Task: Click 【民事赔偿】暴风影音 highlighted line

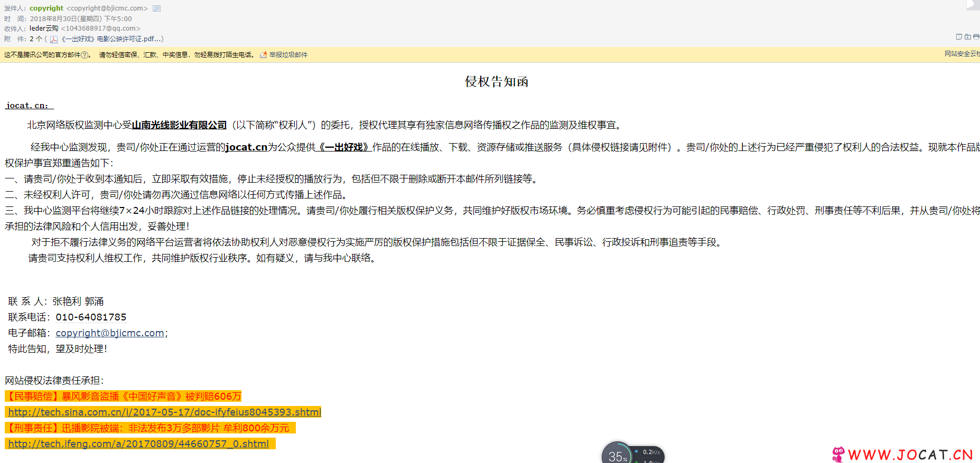Action: pyautogui.click(x=123, y=396)
